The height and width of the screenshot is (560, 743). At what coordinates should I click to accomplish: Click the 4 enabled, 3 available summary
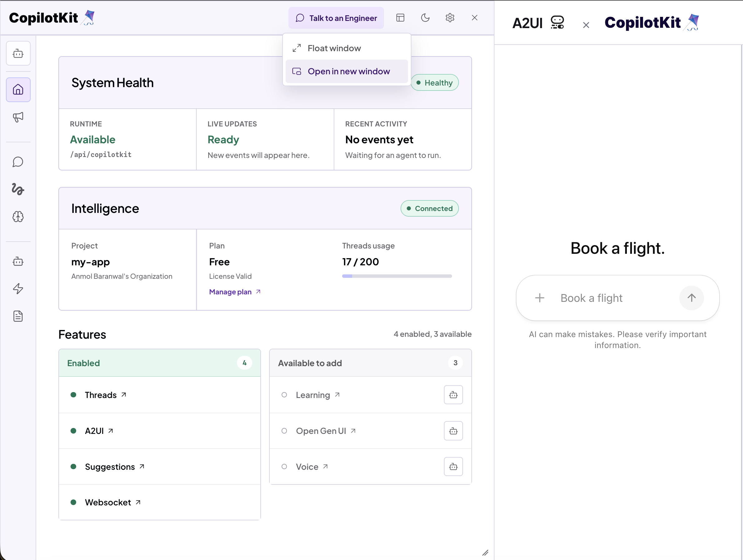click(432, 334)
